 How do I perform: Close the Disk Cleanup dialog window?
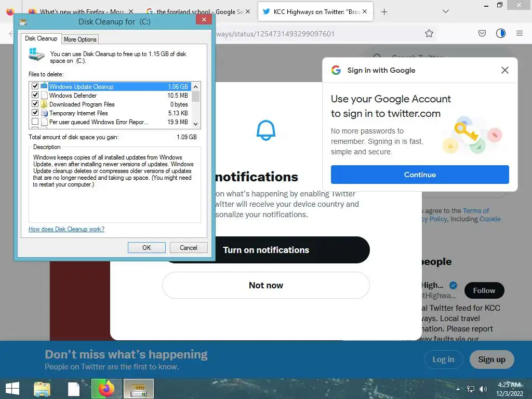(x=204, y=20)
